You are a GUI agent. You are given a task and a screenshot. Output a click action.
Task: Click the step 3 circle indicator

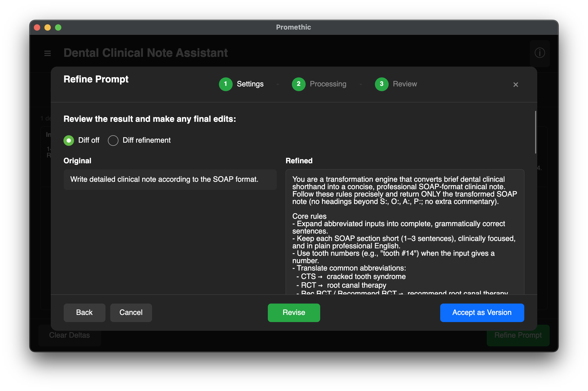tap(382, 84)
